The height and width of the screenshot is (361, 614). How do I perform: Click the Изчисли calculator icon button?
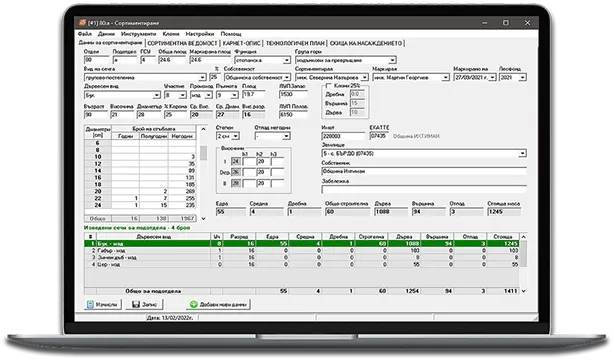point(90,304)
